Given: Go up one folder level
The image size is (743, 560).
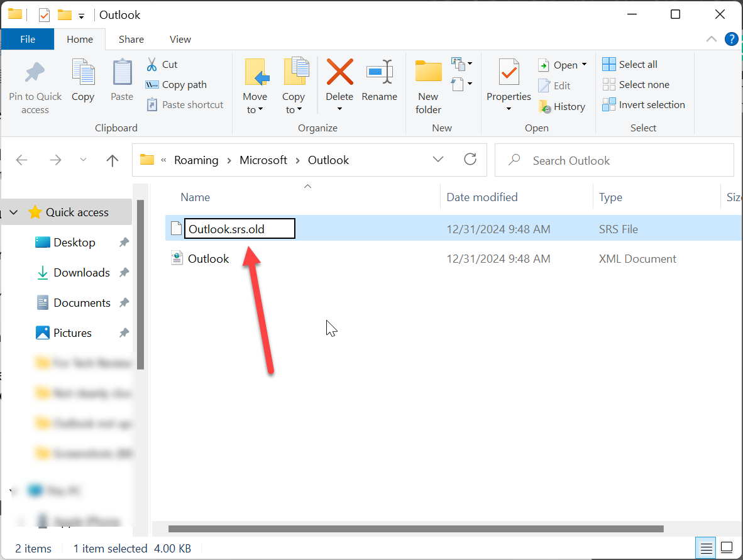Looking at the screenshot, I should 113,160.
